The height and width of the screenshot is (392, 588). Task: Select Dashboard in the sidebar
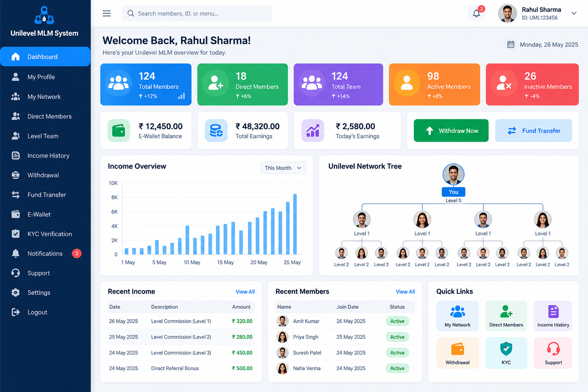click(45, 57)
